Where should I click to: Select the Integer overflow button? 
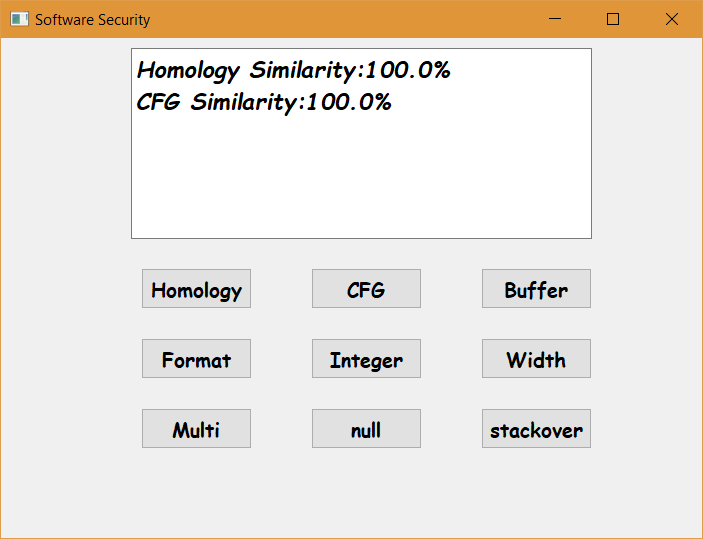(366, 359)
